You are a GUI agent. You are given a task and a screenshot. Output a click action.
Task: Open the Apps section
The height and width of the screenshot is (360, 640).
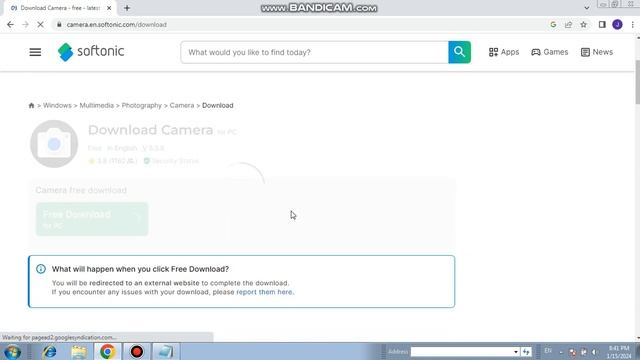[x=504, y=52]
